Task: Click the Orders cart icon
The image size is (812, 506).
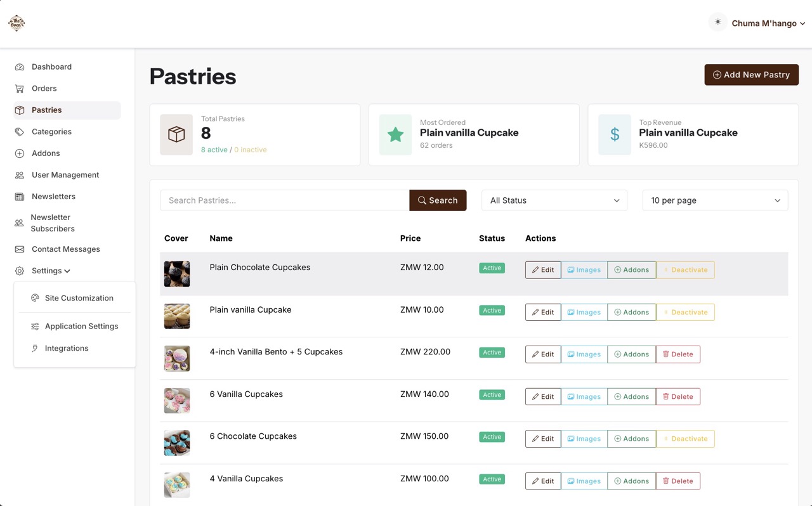Action: coord(20,89)
